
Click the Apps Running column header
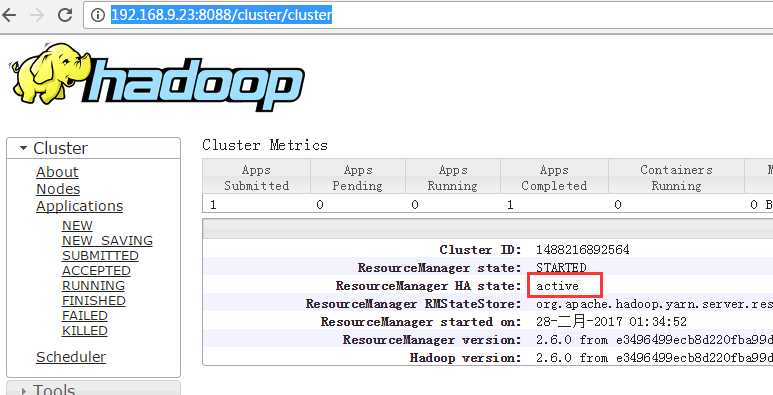(453, 178)
